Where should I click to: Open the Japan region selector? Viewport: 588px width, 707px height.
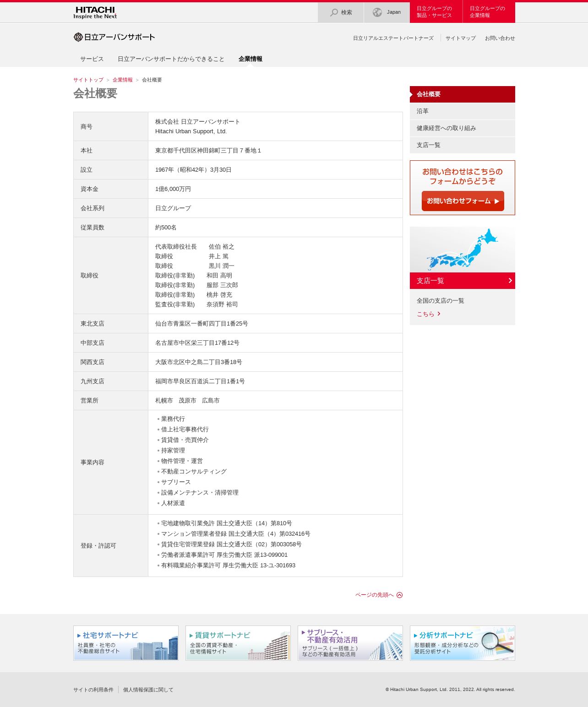pos(387,12)
